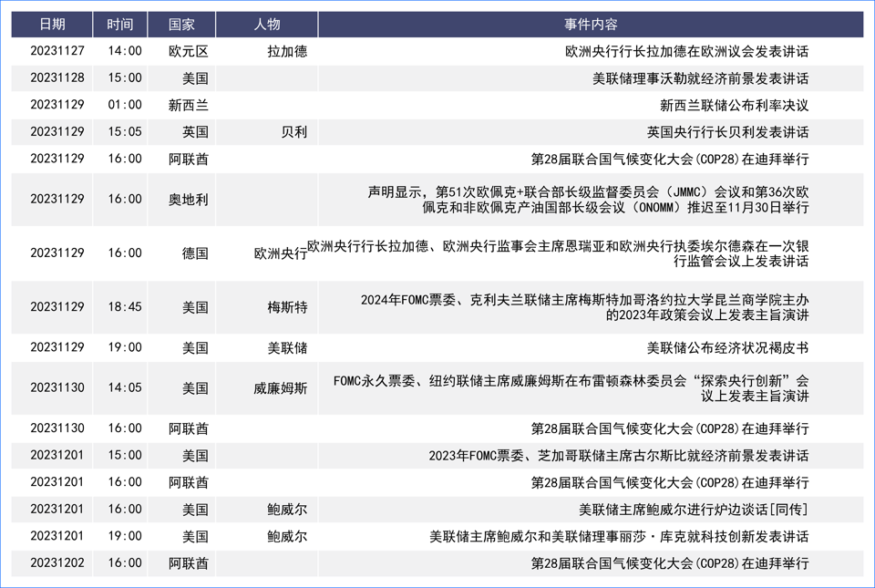
Task: Select date cell 20231202
Action: point(57,562)
